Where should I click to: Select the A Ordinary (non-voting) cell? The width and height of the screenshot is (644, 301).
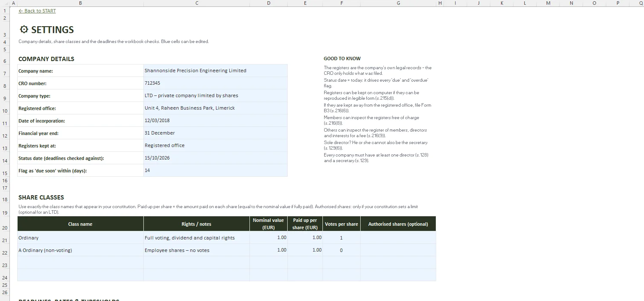coord(80,250)
